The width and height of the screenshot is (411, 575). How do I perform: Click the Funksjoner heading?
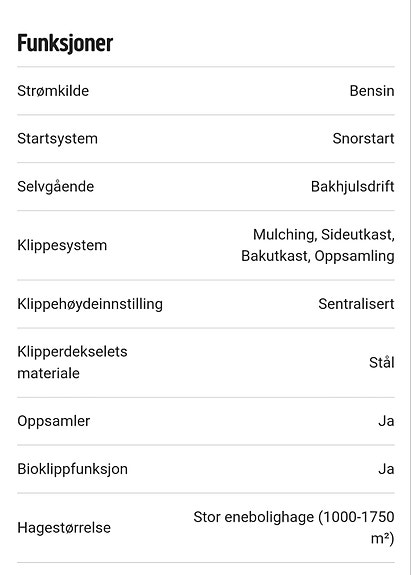[x=65, y=44]
